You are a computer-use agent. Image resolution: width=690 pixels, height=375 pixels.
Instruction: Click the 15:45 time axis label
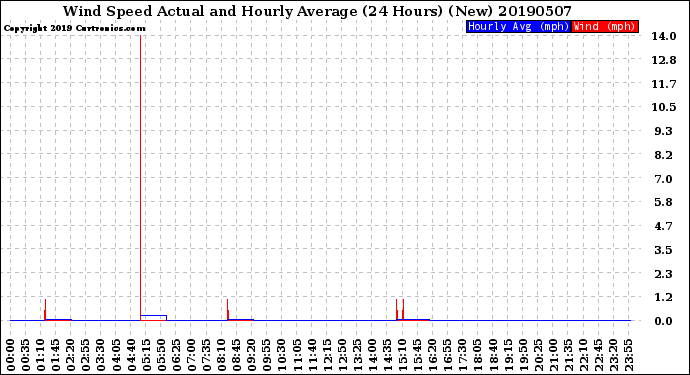(x=418, y=355)
